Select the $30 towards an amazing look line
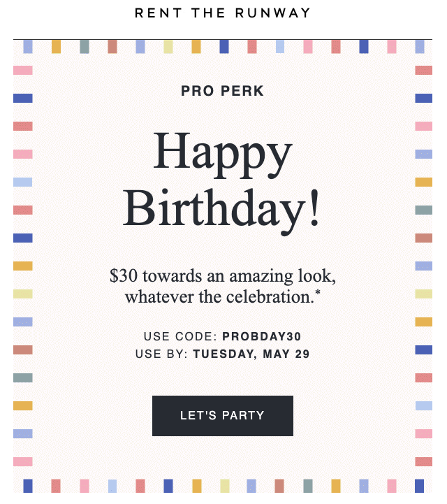The image size is (447, 504). (x=222, y=275)
